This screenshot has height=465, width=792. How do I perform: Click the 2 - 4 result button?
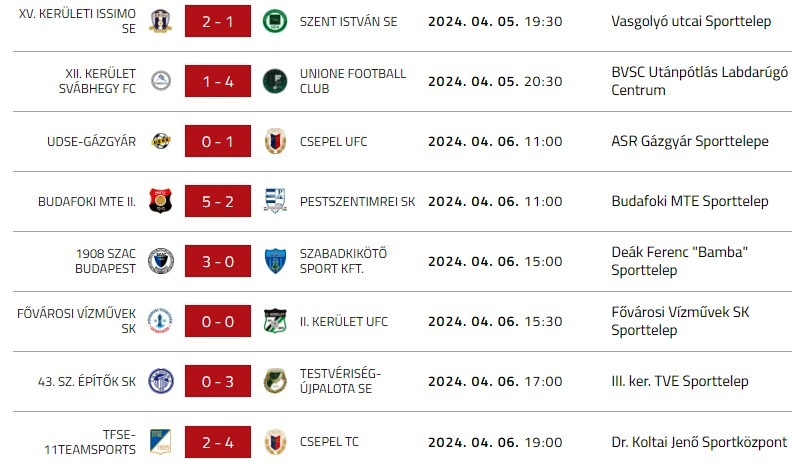217,441
